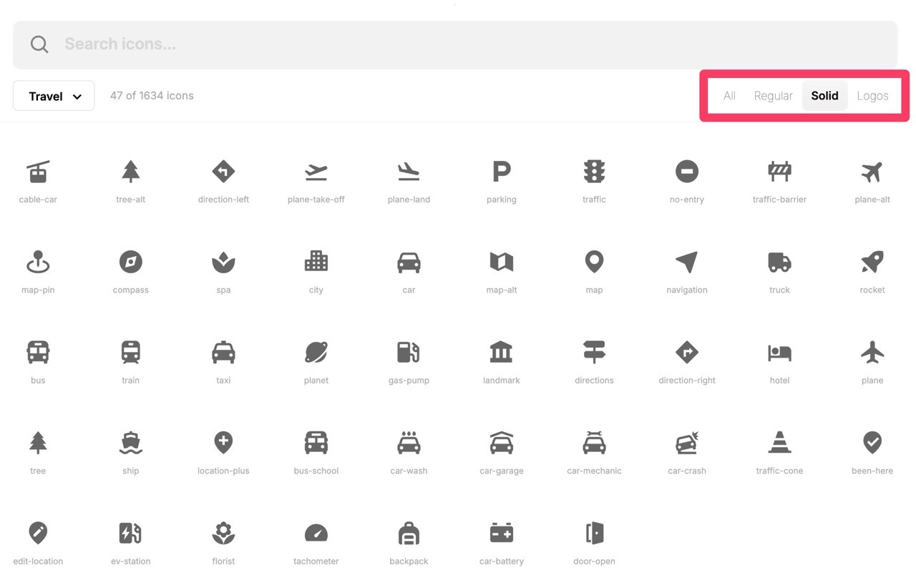The image size is (916, 588).
Task: Pick the city icon
Action: coord(316,262)
